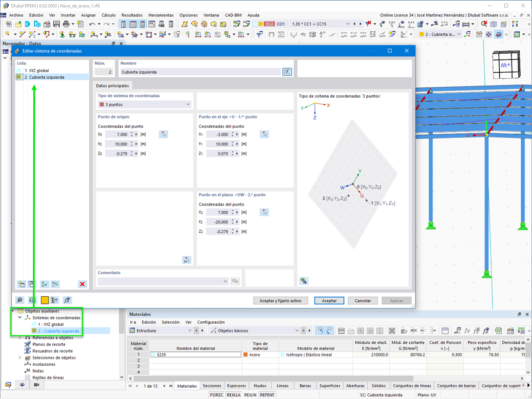Toggle the eye display tab in navigator footer
Screen dimensions: 532x399
[22, 384]
